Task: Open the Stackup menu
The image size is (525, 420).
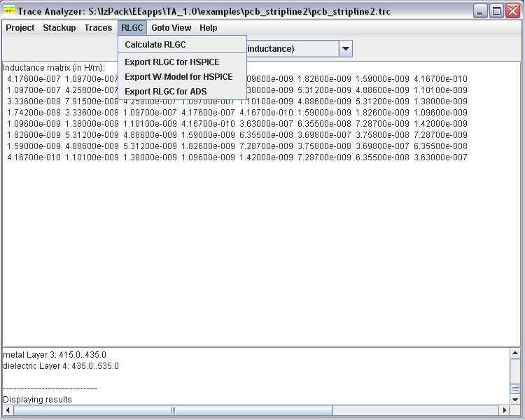Action: [59, 28]
